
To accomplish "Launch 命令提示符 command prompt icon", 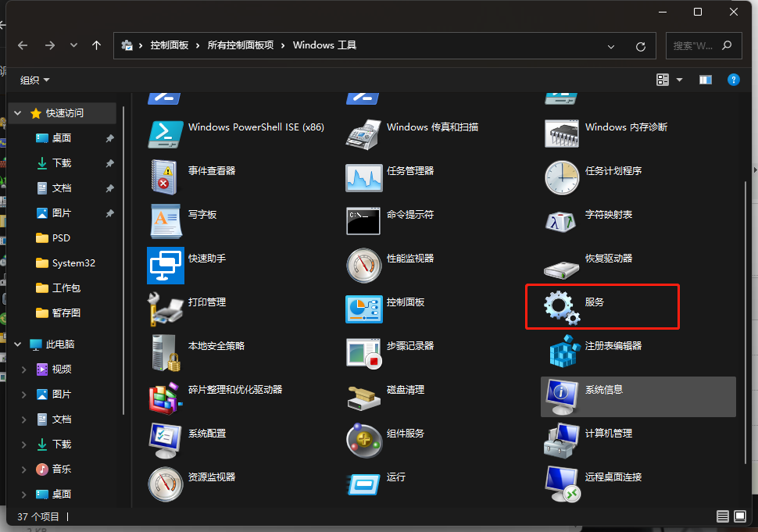I will point(364,220).
